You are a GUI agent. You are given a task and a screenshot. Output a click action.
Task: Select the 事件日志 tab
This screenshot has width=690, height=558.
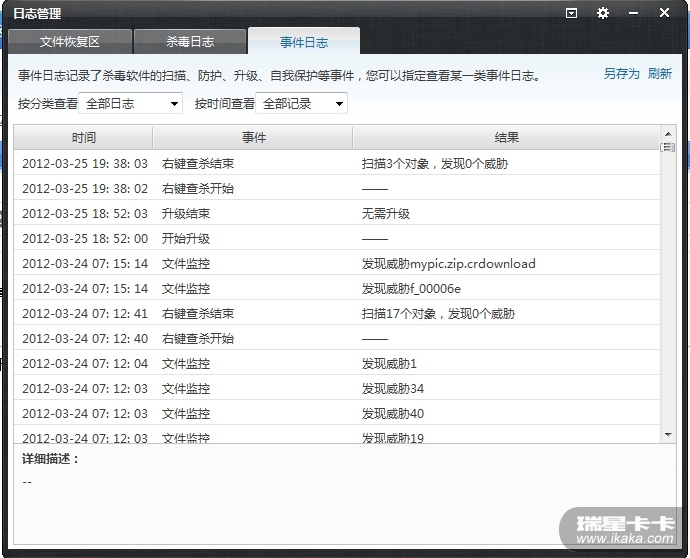[304, 41]
